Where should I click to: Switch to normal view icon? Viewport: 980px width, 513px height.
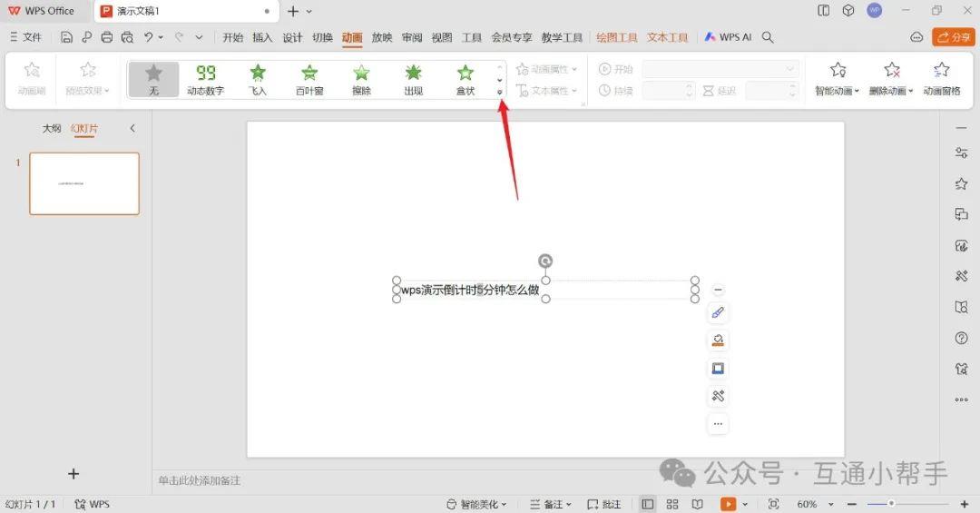pos(648,504)
